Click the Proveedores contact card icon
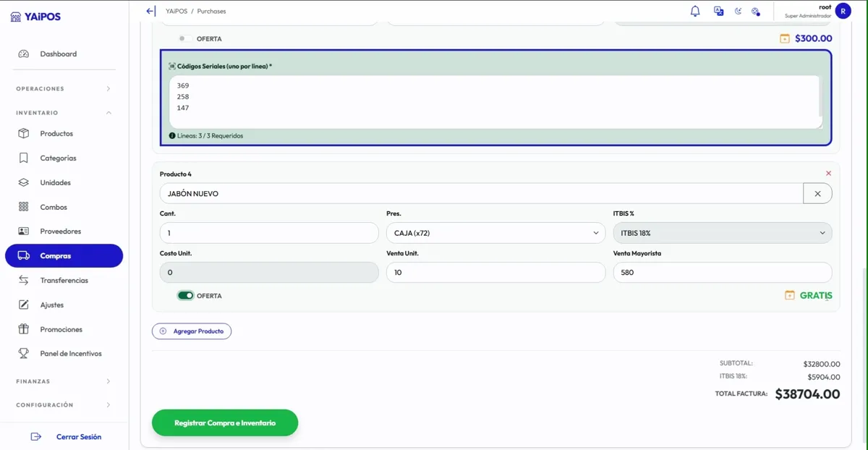 24,232
